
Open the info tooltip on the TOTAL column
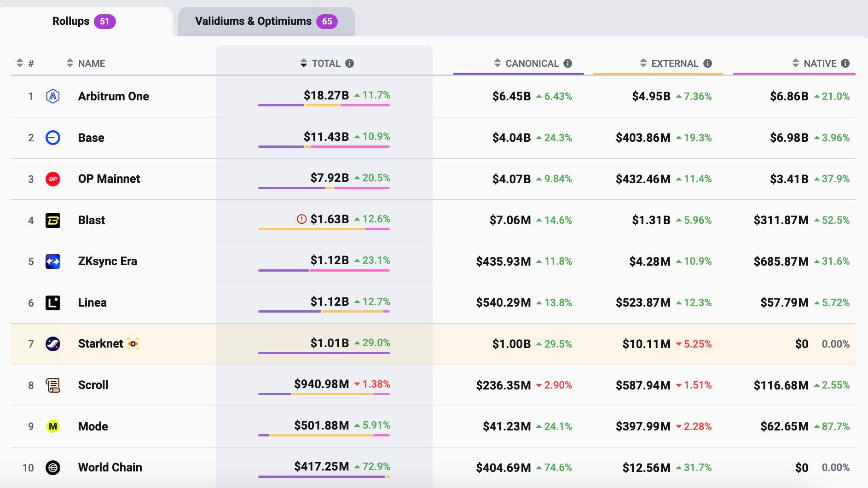(x=350, y=64)
